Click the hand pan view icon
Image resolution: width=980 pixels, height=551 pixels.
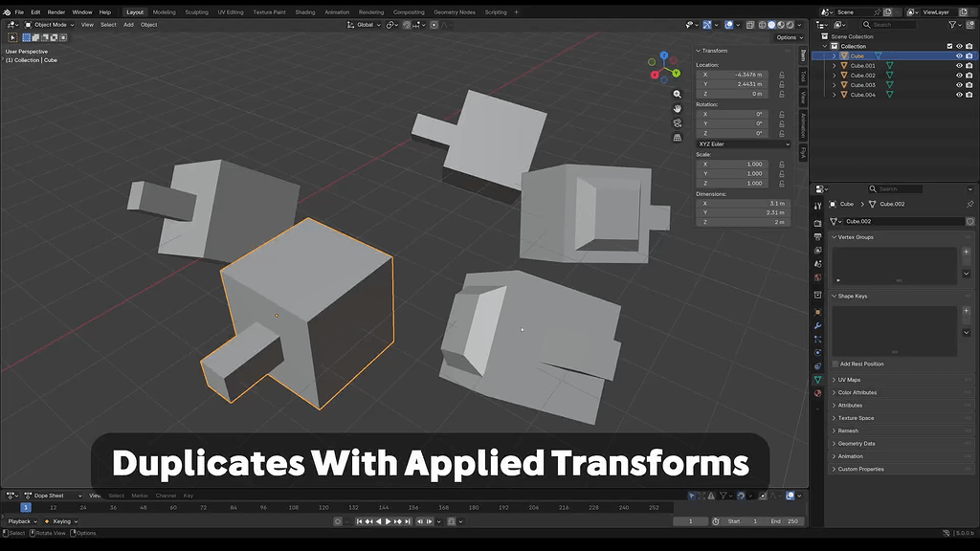click(677, 109)
